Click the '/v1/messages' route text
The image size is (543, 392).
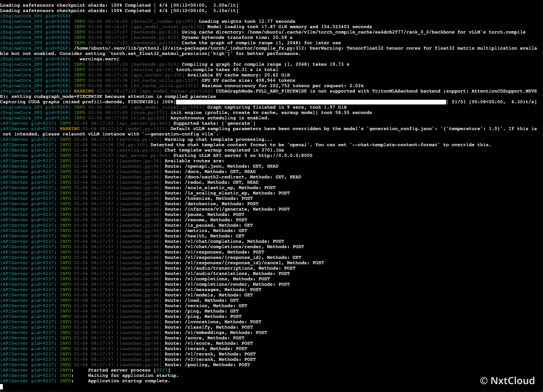pyautogui.click(x=202, y=290)
